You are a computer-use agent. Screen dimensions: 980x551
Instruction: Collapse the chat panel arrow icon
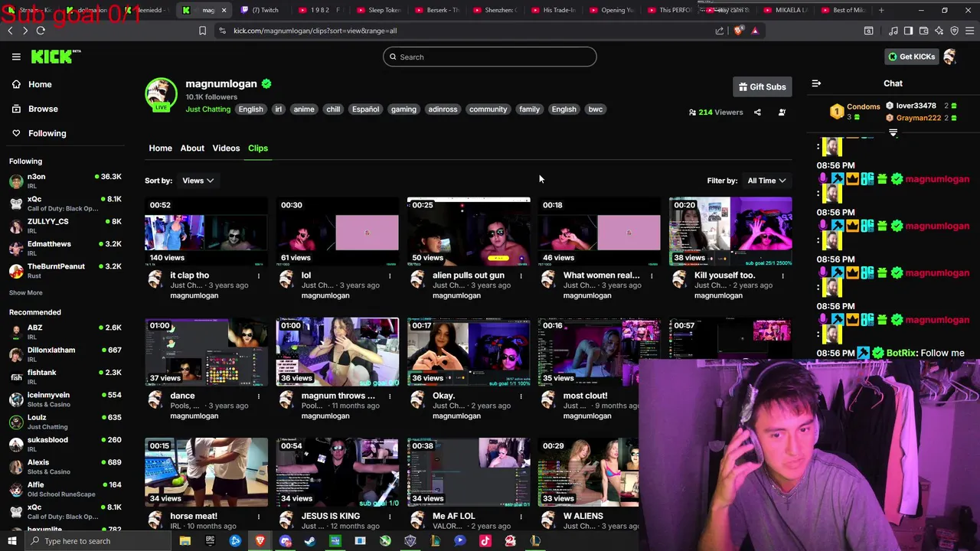tap(816, 83)
